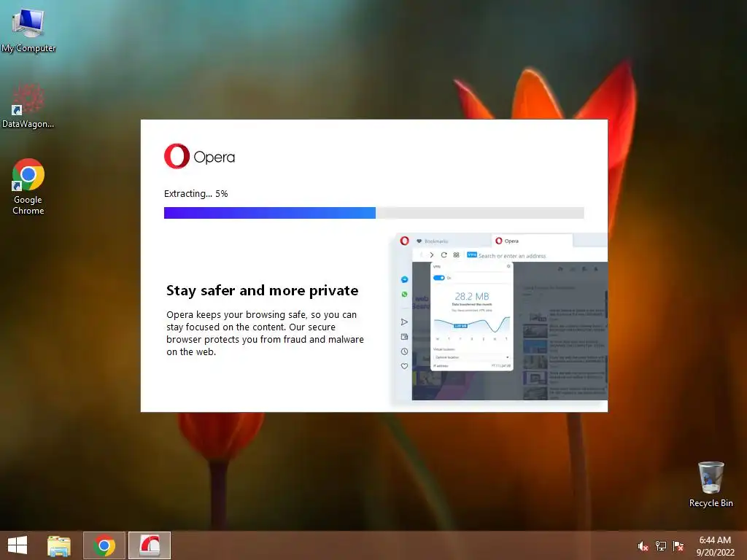Click the muted volume tray icon

tap(643, 546)
